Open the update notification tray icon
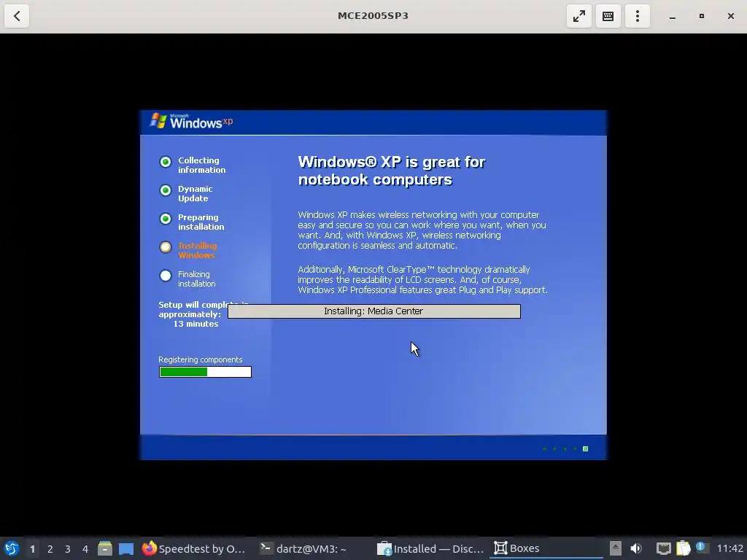The image size is (747, 560). pos(701,548)
